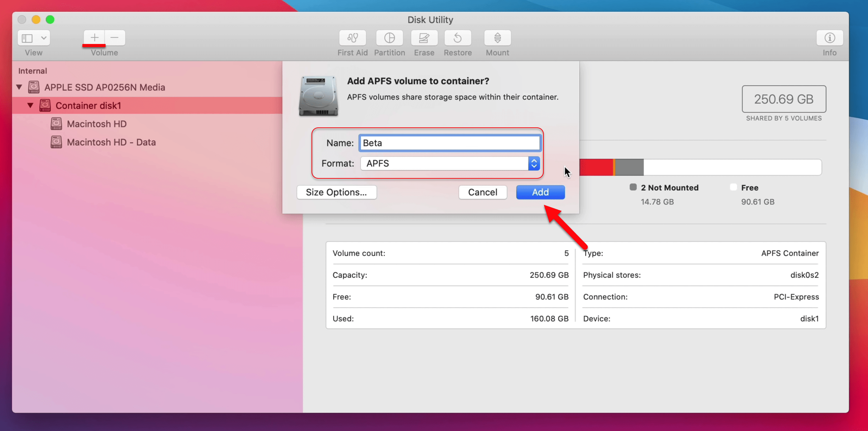This screenshot has height=431, width=868.
Task: Click the Device value disk1
Action: 809,319
